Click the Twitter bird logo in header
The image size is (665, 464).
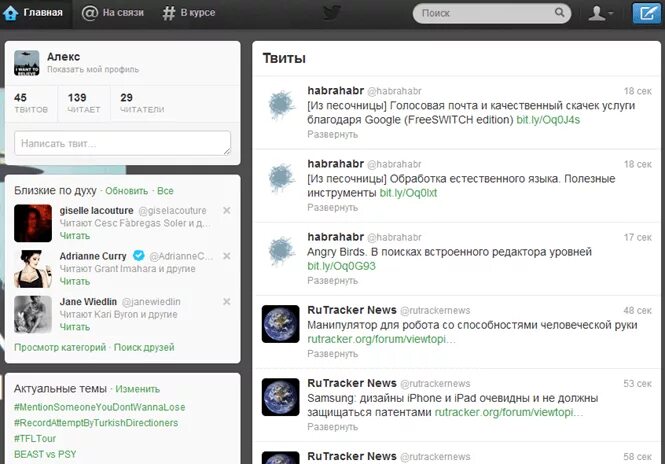332,13
